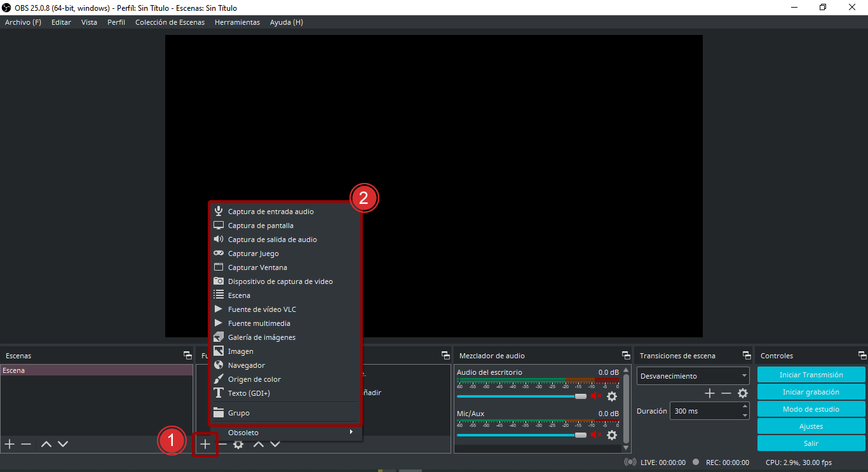This screenshot has height=472, width=868.
Task: Choose Capturar Ventana source
Action: (285, 267)
